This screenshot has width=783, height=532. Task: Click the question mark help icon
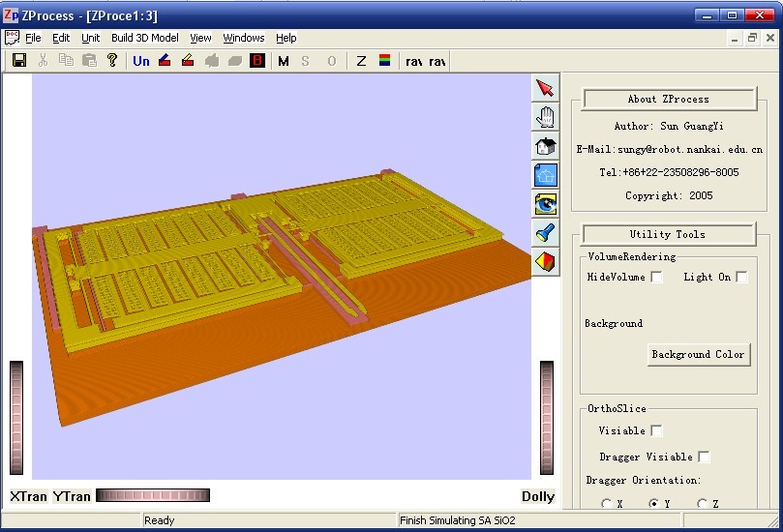(x=112, y=61)
